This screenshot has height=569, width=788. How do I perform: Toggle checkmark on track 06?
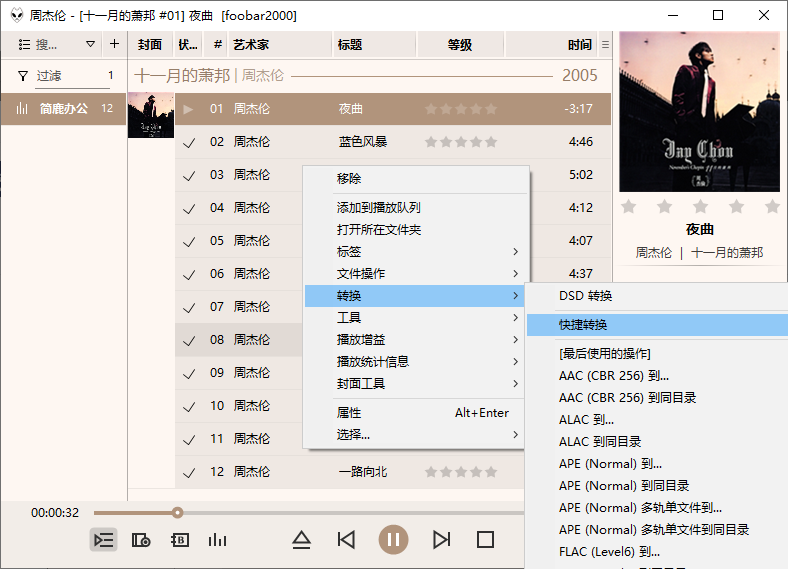click(189, 275)
